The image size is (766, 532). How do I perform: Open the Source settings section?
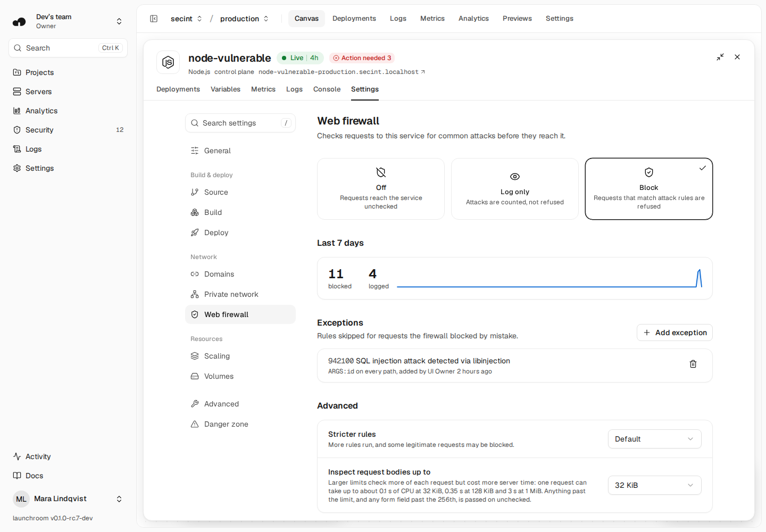tap(240, 192)
